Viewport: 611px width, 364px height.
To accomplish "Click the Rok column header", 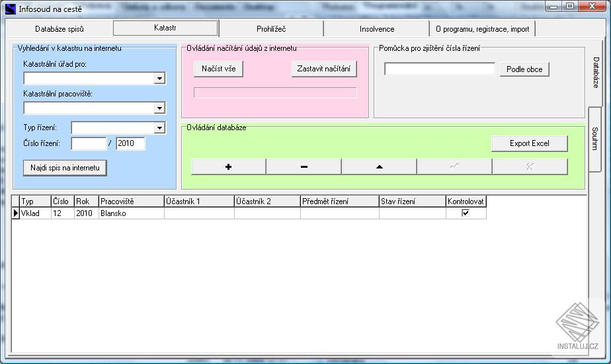I will 87,201.
